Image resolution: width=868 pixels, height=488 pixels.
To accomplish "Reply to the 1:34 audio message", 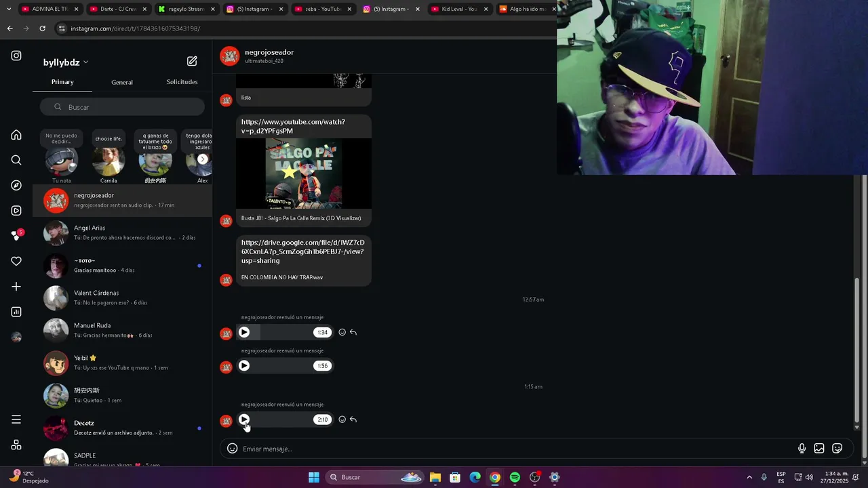I will [353, 332].
